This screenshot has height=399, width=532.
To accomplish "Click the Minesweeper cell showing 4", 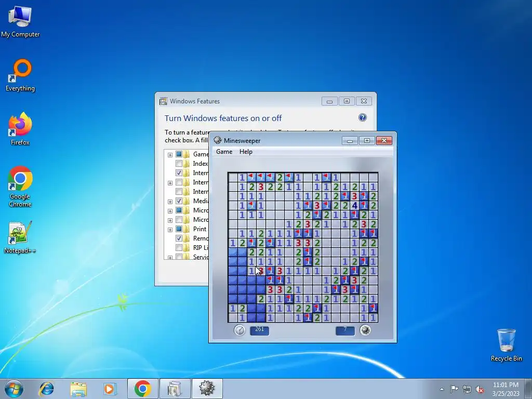I will point(354,205).
